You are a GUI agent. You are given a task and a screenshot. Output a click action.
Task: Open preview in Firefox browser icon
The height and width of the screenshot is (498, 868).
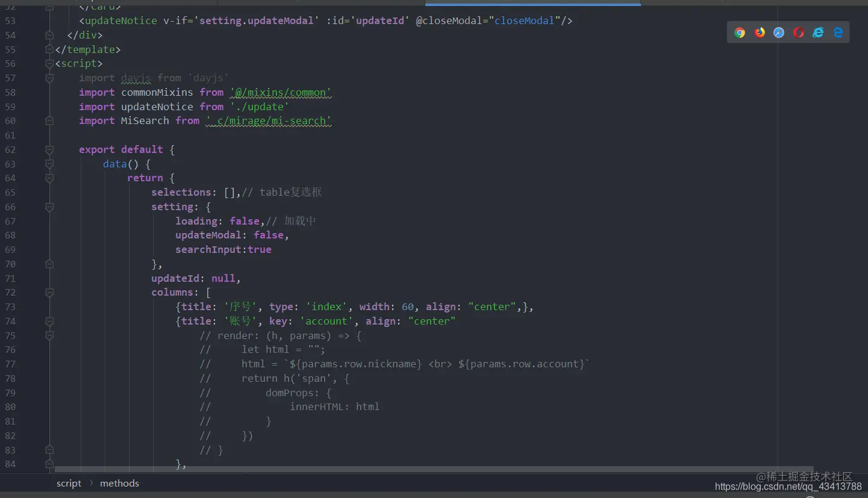[760, 33]
